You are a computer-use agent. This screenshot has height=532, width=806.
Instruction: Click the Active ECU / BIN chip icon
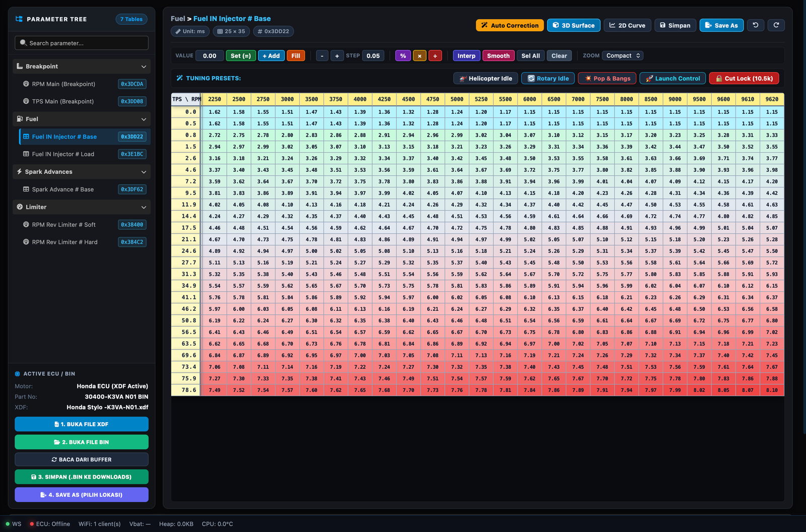click(18, 374)
